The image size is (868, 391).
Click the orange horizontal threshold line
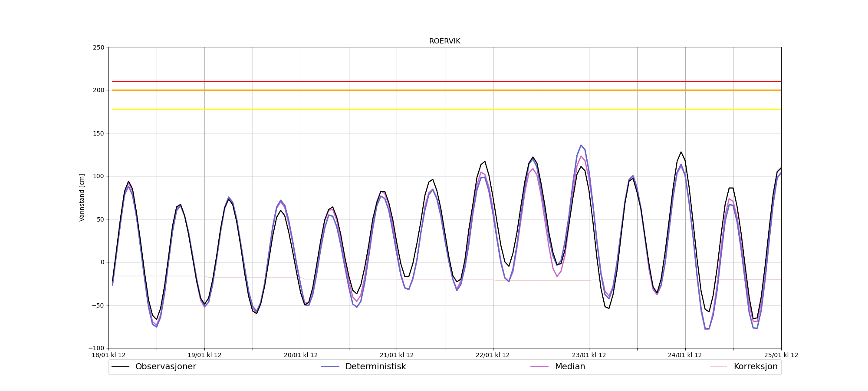pyautogui.click(x=447, y=90)
